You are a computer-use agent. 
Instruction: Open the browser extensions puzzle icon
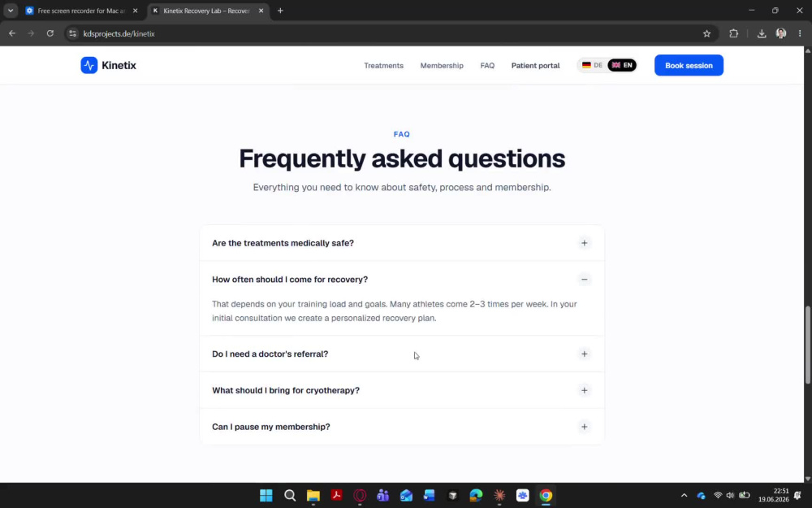pyautogui.click(x=734, y=33)
